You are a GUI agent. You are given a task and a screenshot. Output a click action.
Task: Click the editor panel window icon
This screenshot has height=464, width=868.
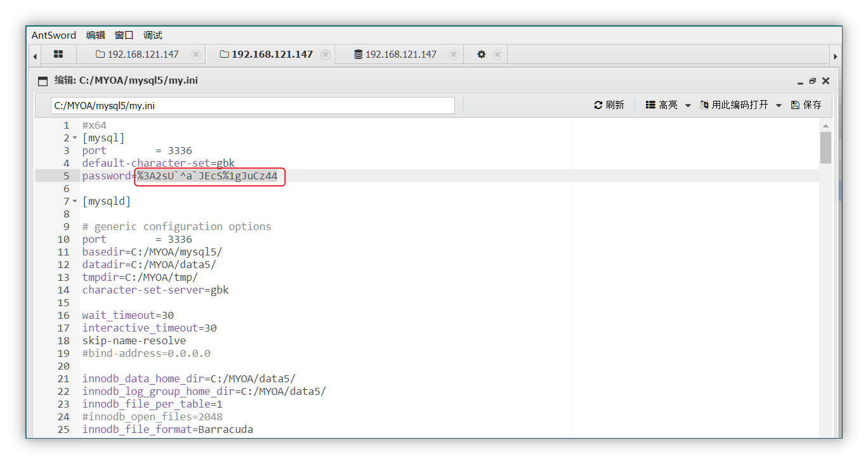(43, 81)
